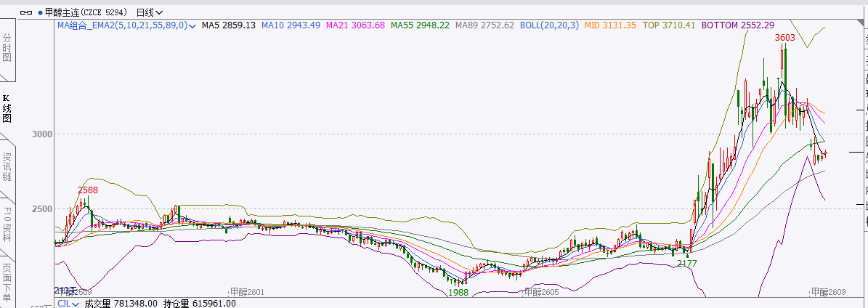
Task: Click the 1988 low price marker
Action: coord(458,292)
